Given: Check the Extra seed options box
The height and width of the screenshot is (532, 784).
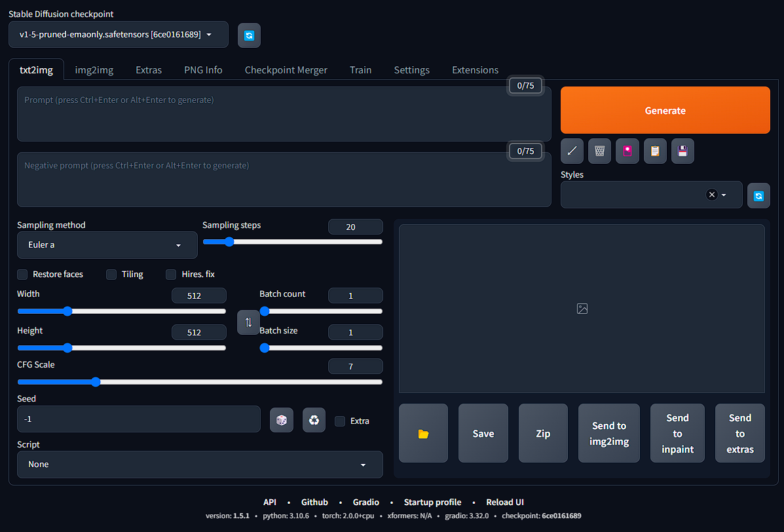Looking at the screenshot, I should [x=340, y=421].
